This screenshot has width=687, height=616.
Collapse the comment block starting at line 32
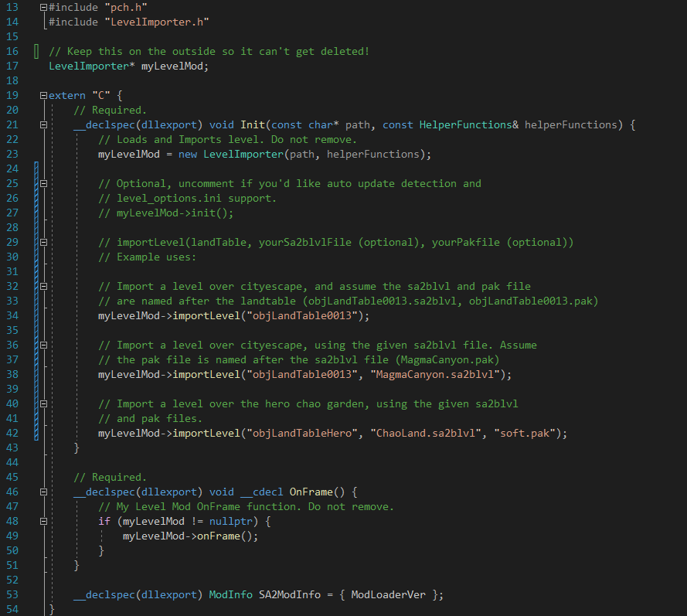coord(43,286)
